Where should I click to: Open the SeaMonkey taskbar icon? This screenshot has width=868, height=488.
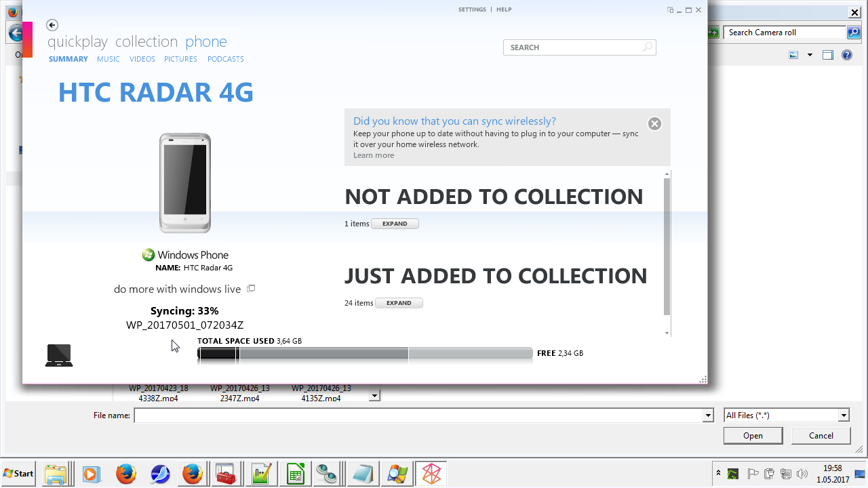pyautogui.click(x=160, y=474)
